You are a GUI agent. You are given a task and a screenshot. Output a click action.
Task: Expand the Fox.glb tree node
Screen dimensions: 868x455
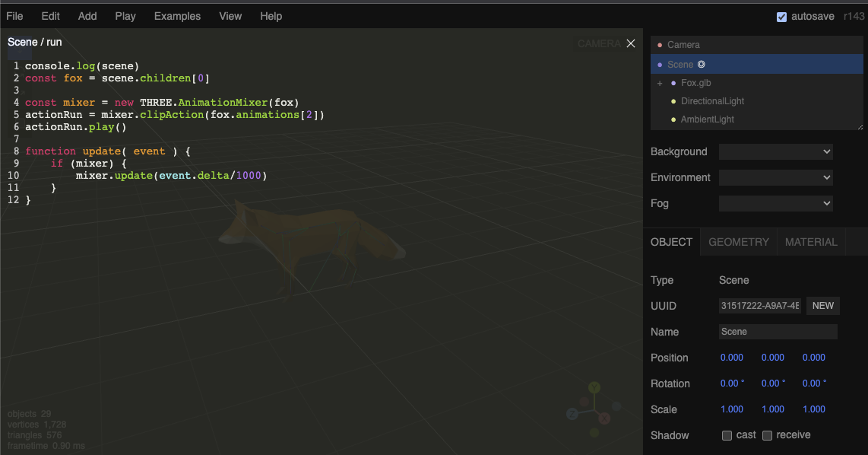(x=660, y=83)
